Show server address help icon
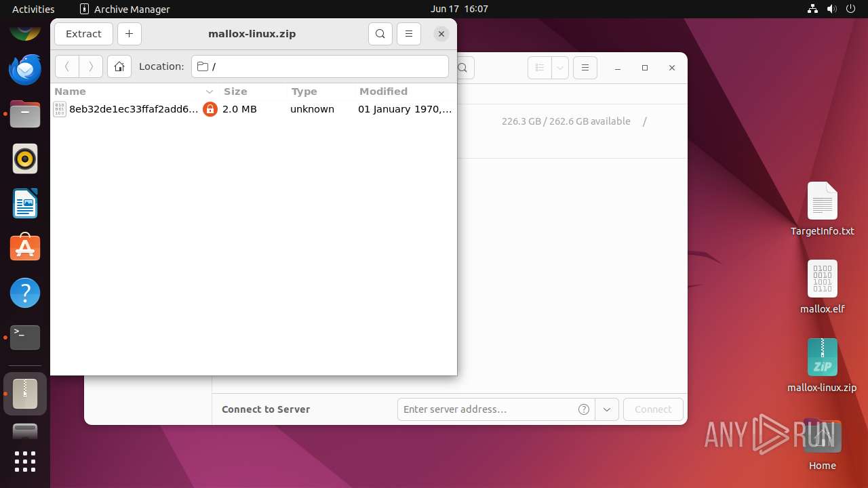 (x=583, y=409)
